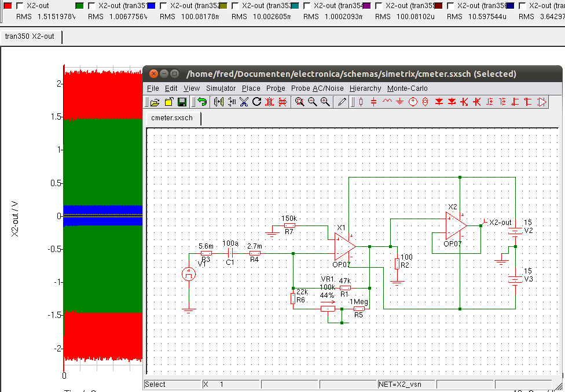Open the Edit menu
Image resolution: width=565 pixels, height=392 pixels.
click(x=171, y=88)
